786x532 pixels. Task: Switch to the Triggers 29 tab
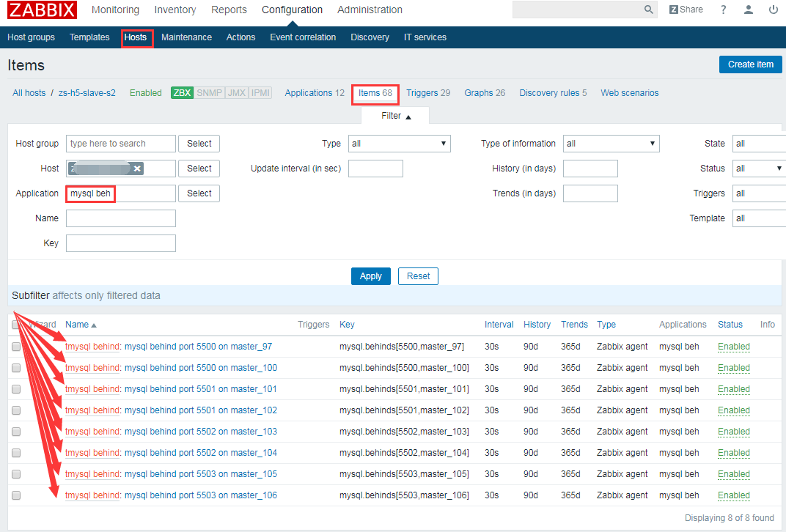click(428, 93)
